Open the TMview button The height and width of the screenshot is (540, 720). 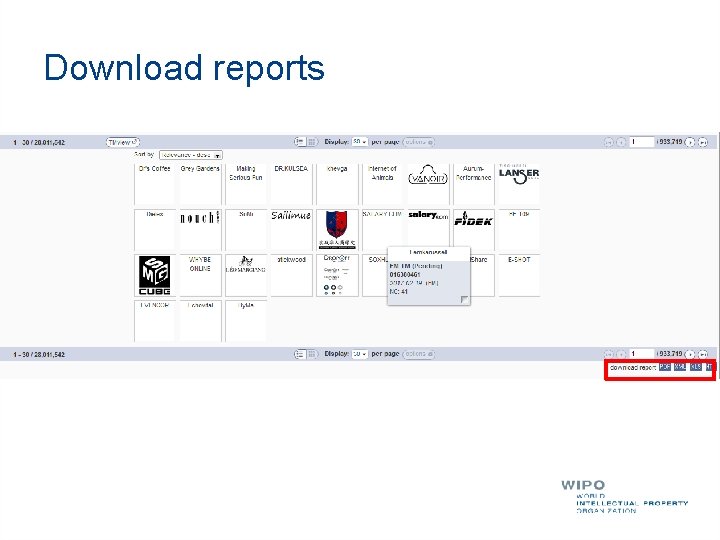tap(123, 142)
